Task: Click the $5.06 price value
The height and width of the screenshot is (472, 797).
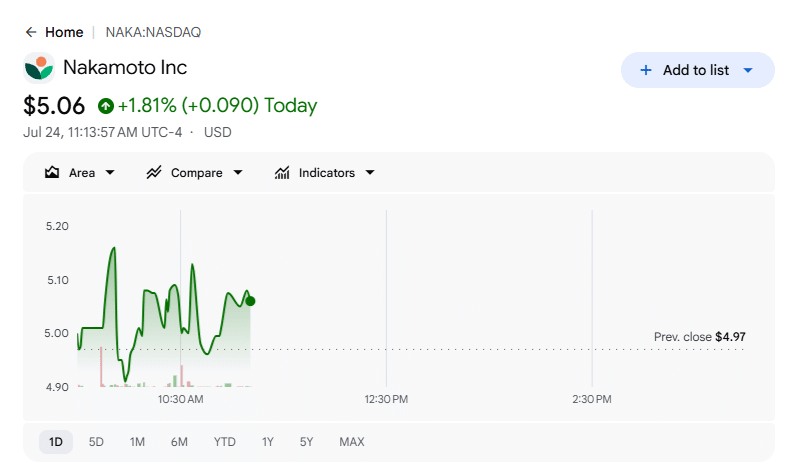Action: click(54, 106)
